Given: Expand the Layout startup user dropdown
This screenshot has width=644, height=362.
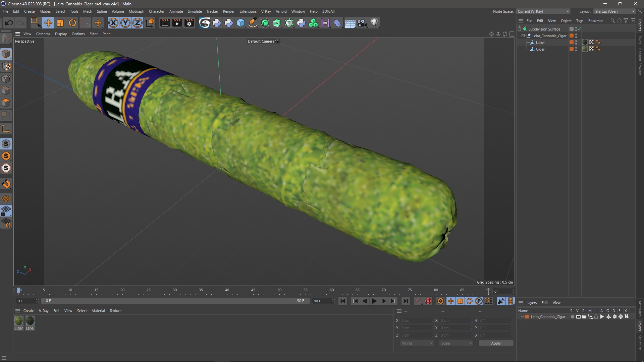Looking at the screenshot, I should coord(633,11).
